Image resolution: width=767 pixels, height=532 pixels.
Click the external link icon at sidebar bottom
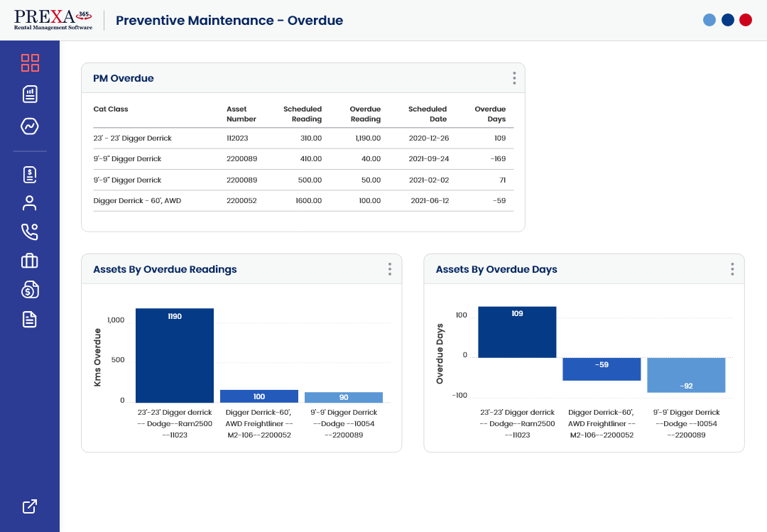[30, 506]
